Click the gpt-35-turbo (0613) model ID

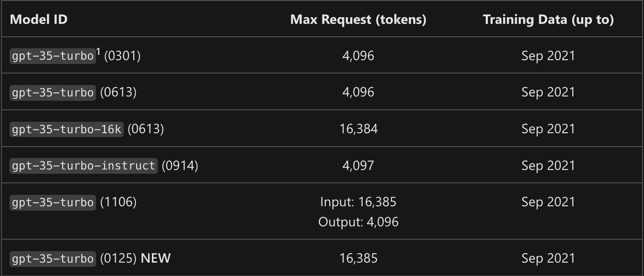pos(53,92)
